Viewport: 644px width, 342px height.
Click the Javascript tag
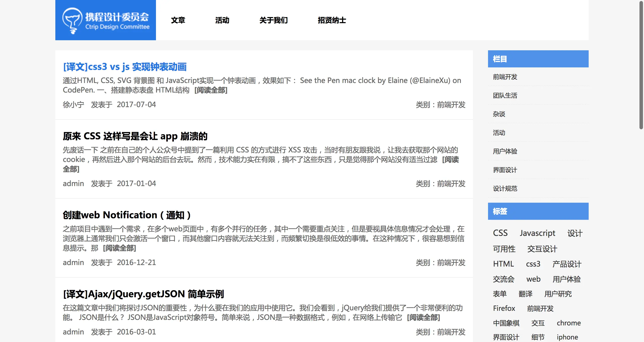[537, 233]
